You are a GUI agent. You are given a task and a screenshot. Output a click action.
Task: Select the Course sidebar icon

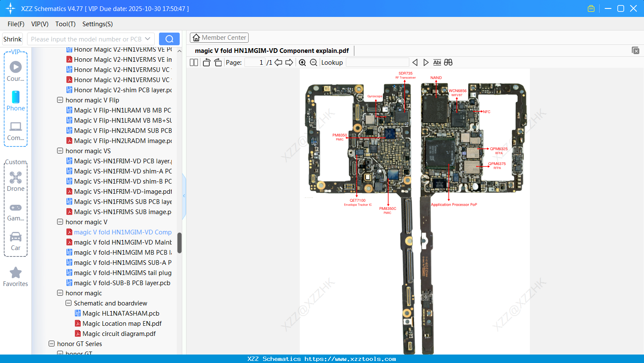click(16, 71)
